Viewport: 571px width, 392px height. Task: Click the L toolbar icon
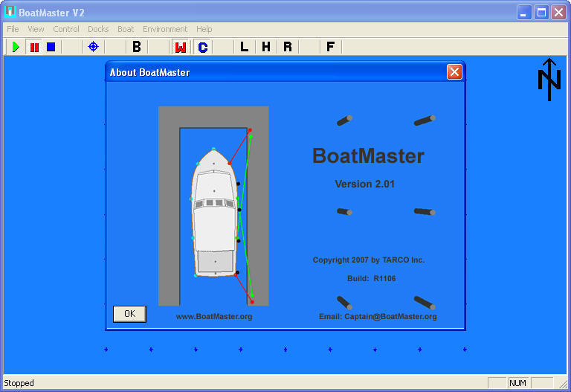pos(244,47)
